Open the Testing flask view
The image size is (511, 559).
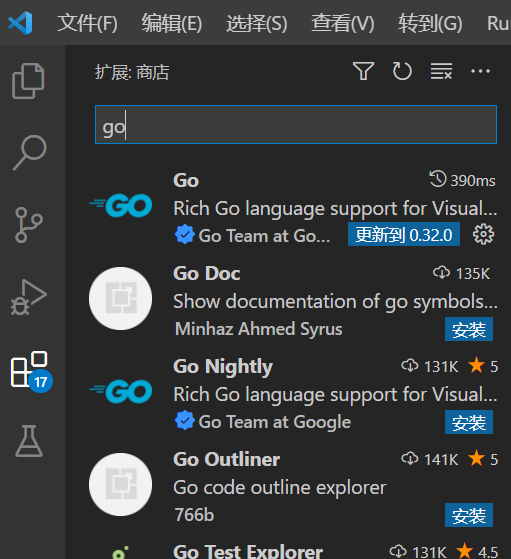(29, 441)
